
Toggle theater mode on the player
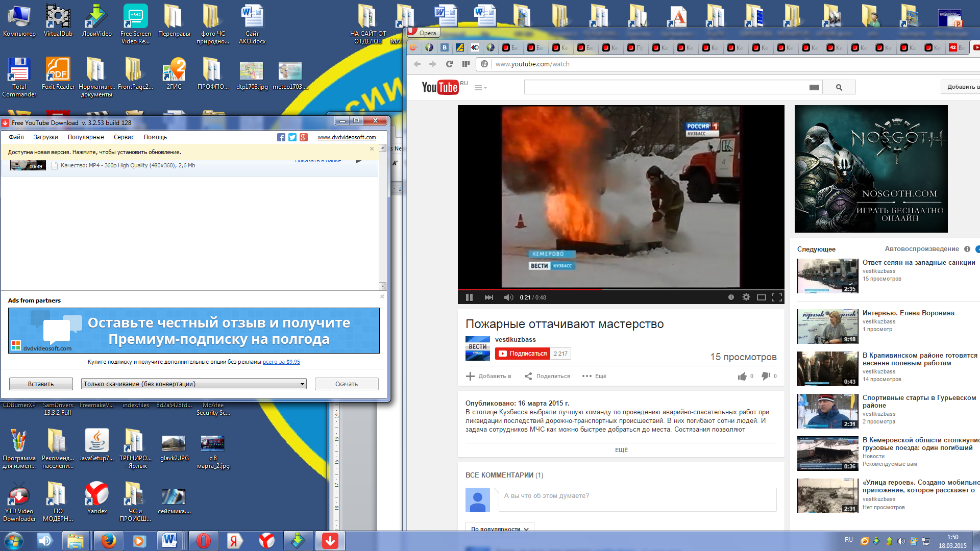pyautogui.click(x=761, y=297)
